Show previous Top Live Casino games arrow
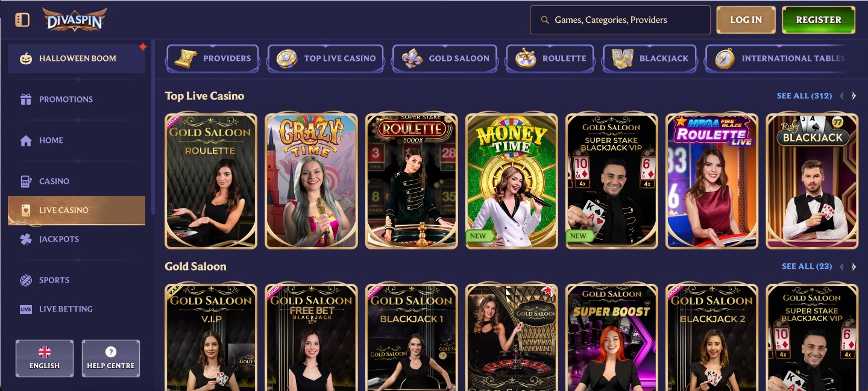The width and height of the screenshot is (868, 391). pyautogui.click(x=842, y=96)
